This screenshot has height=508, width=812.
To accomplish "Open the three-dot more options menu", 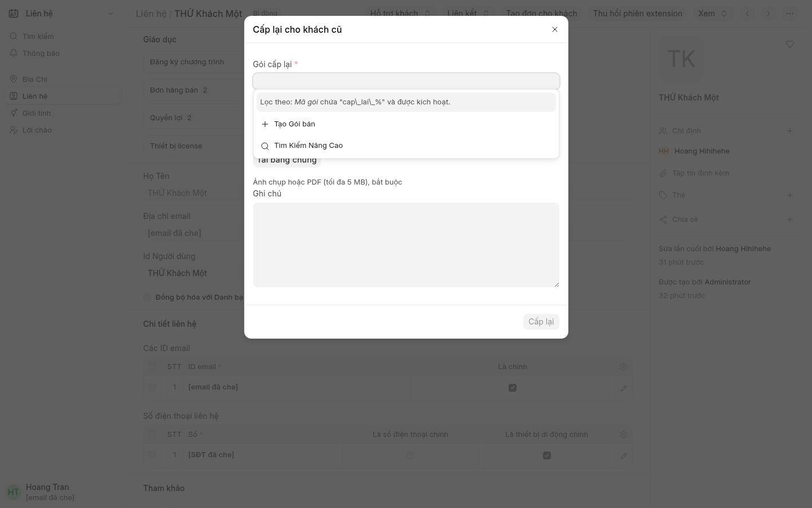I will point(790,14).
